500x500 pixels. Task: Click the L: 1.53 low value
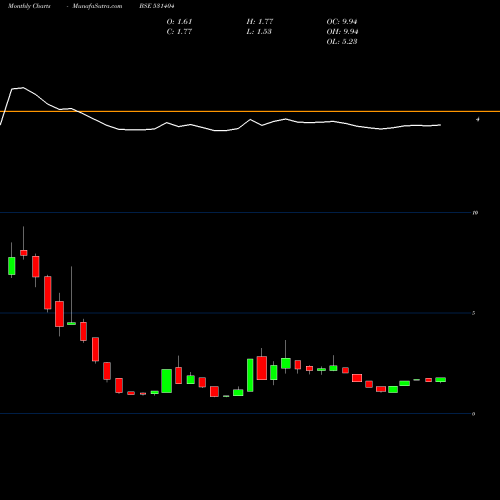[259, 32]
